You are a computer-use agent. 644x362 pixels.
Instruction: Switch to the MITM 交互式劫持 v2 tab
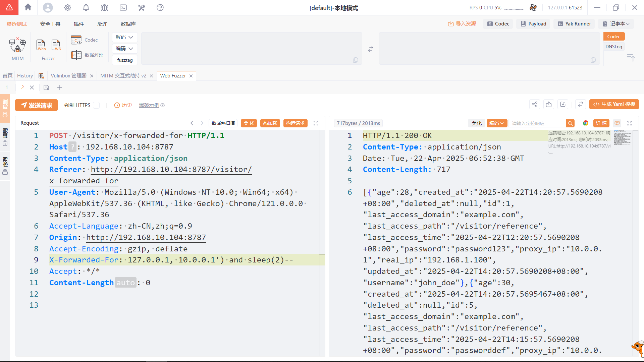(123, 76)
